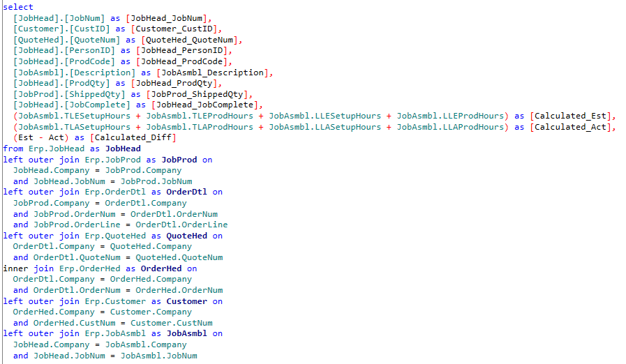Click 'Customer.CustNum' in the join condition
This screenshot has height=364, width=626.
click(x=172, y=323)
